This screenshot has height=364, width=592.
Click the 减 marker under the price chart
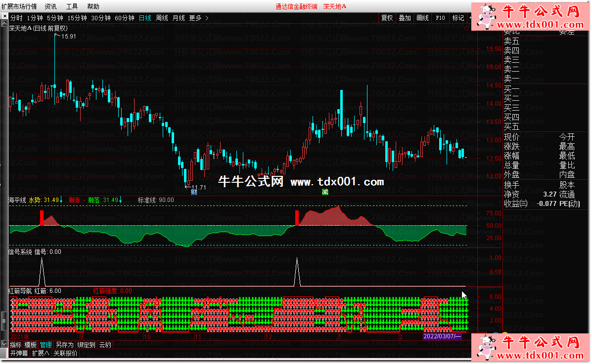325,192
